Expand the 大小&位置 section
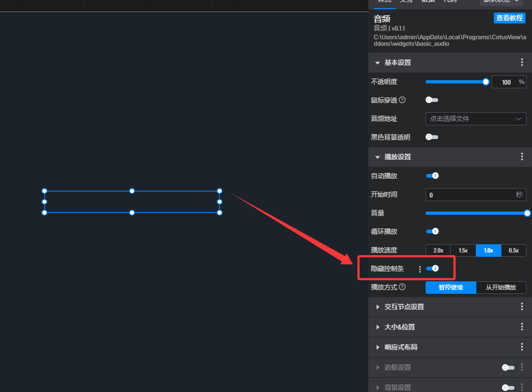 (378, 327)
